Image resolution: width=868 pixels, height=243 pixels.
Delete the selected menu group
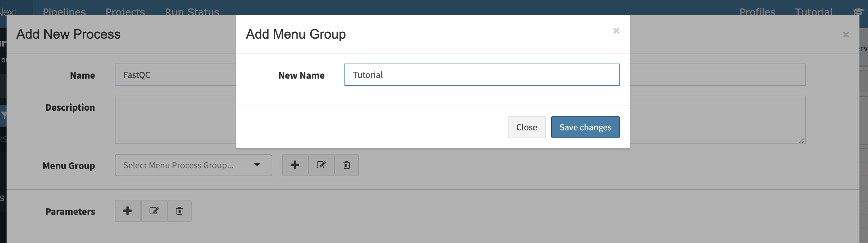pos(347,165)
